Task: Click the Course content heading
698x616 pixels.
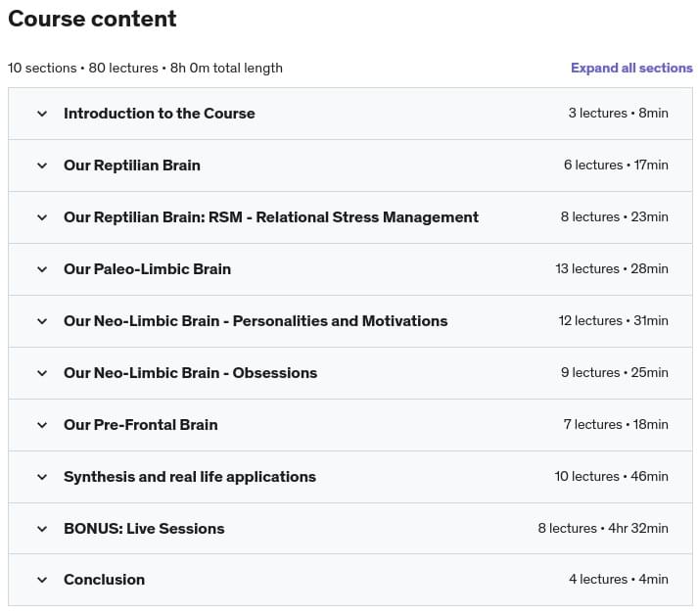Action: click(x=92, y=19)
